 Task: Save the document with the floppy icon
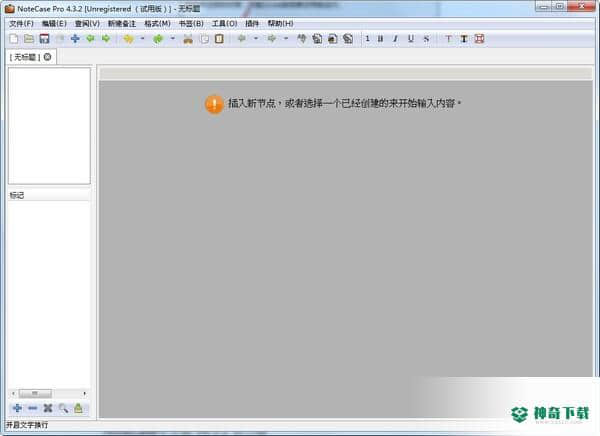44,39
